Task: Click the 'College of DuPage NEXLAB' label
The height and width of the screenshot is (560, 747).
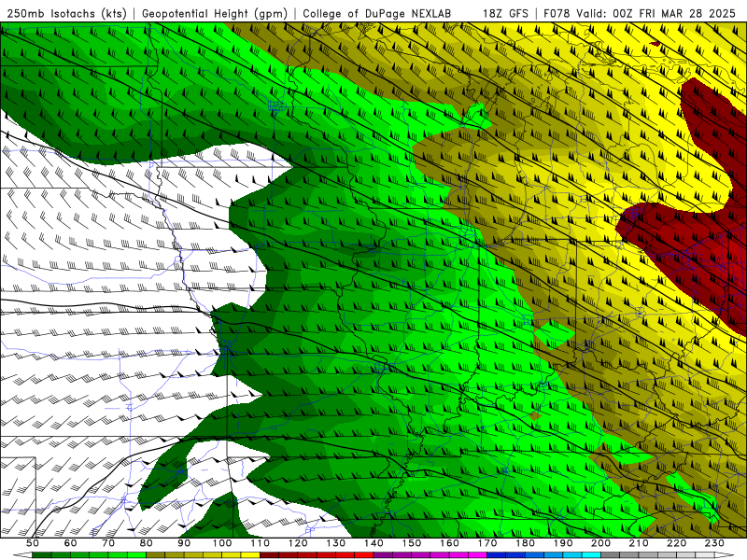Action: pos(377,13)
